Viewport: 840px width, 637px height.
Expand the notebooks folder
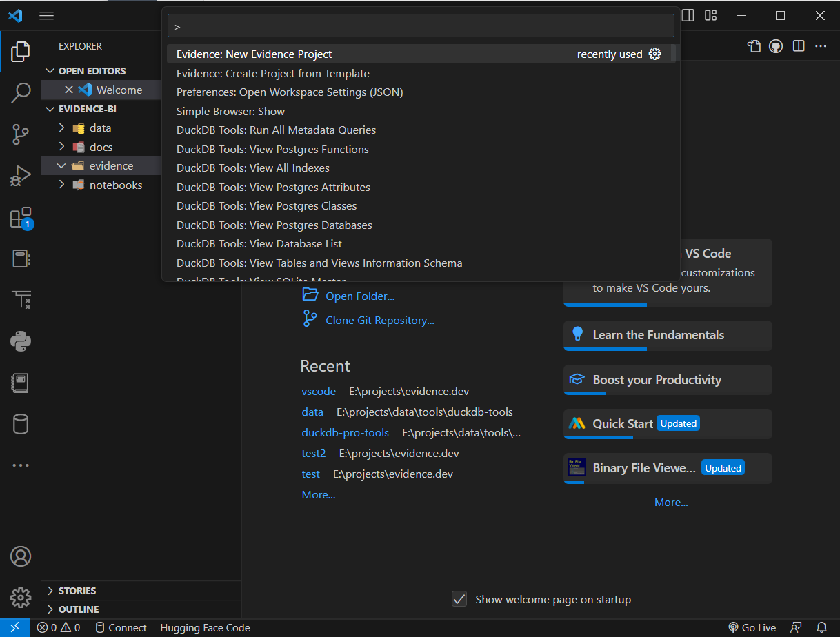61,185
